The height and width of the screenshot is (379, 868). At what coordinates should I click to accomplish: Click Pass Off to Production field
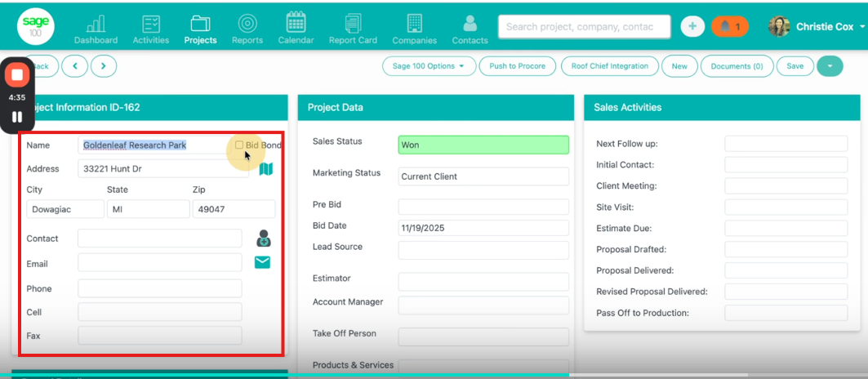[786, 313]
